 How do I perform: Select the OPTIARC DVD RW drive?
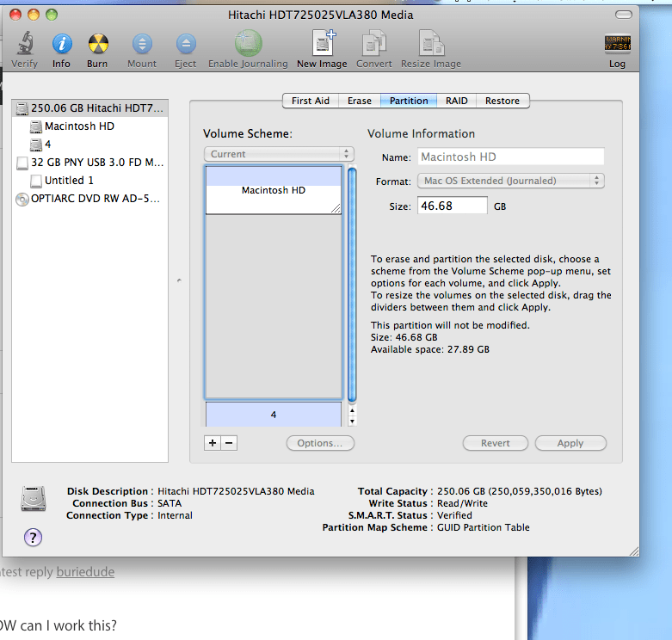click(x=90, y=199)
